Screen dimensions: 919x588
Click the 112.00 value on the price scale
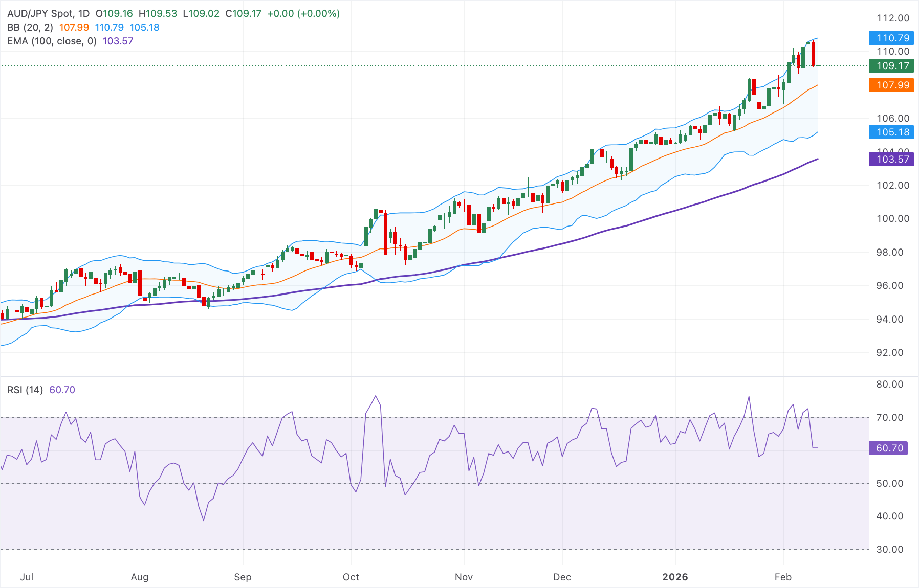[x=893, y=17]
